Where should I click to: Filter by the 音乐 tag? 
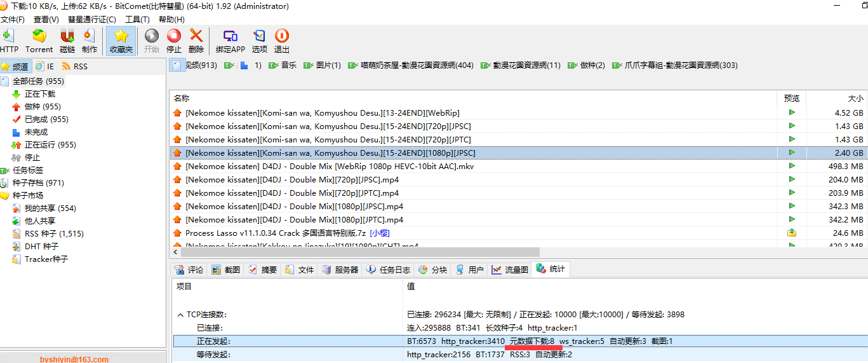[283, 65]
